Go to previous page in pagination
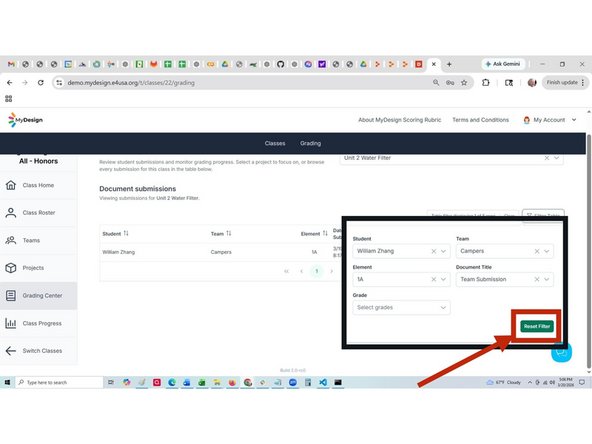592x444 pixels. click(301, 271)
